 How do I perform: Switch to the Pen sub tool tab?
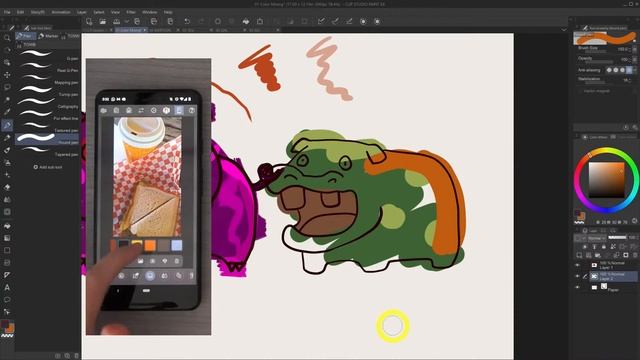click(x=26, y=36)
